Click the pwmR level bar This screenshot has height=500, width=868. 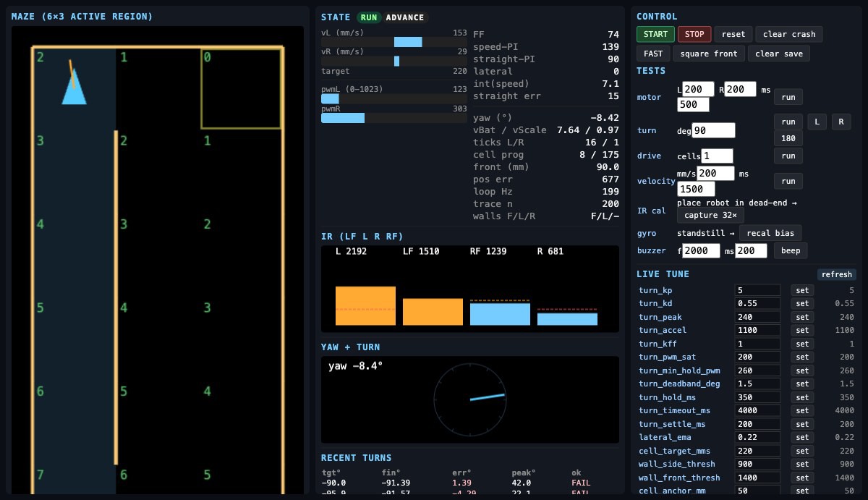(394, 117)
